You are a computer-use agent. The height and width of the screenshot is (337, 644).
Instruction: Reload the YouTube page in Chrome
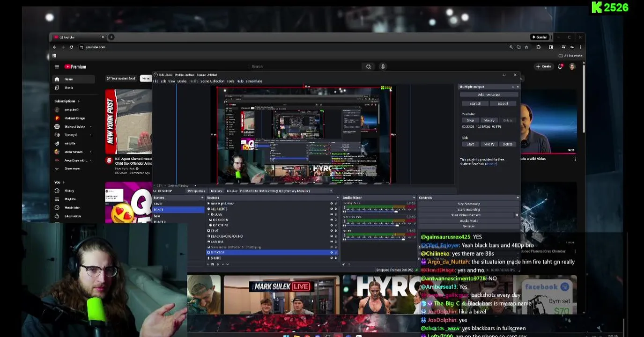click(x=71, y=47)
